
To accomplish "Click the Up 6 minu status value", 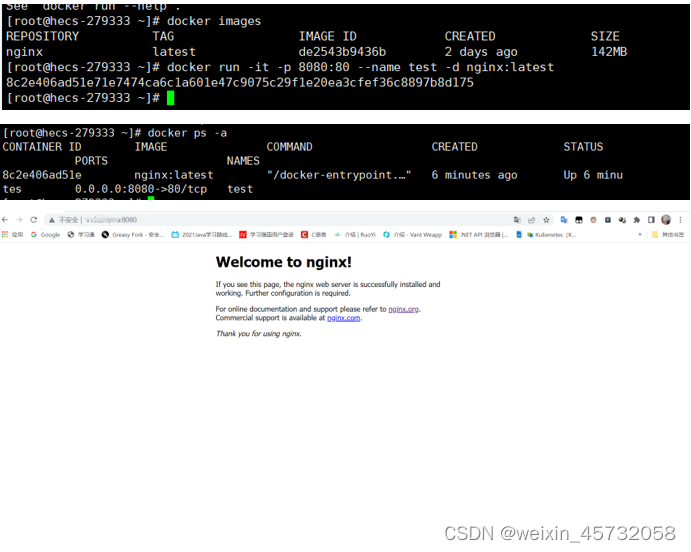I will tap(593, 175).
